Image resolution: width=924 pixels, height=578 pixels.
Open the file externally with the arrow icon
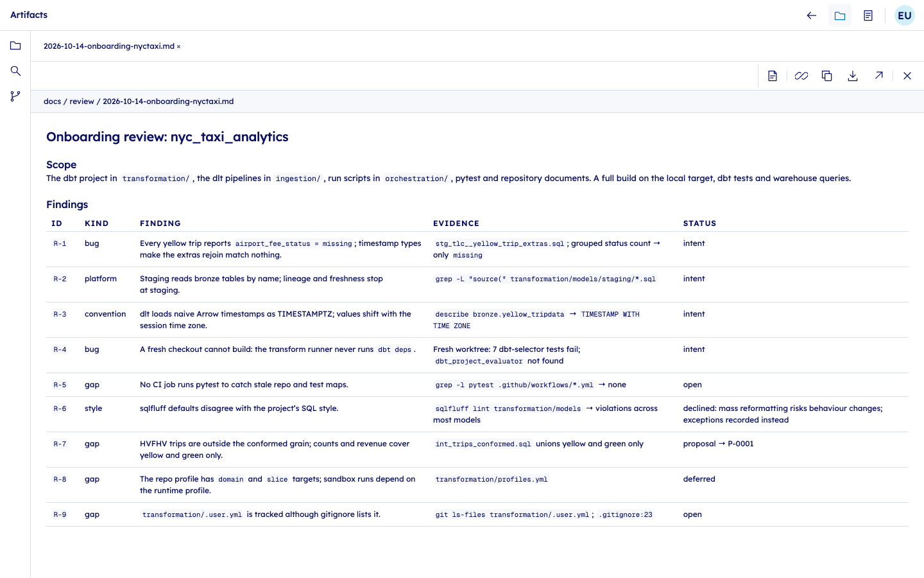(x=879, y=76)
